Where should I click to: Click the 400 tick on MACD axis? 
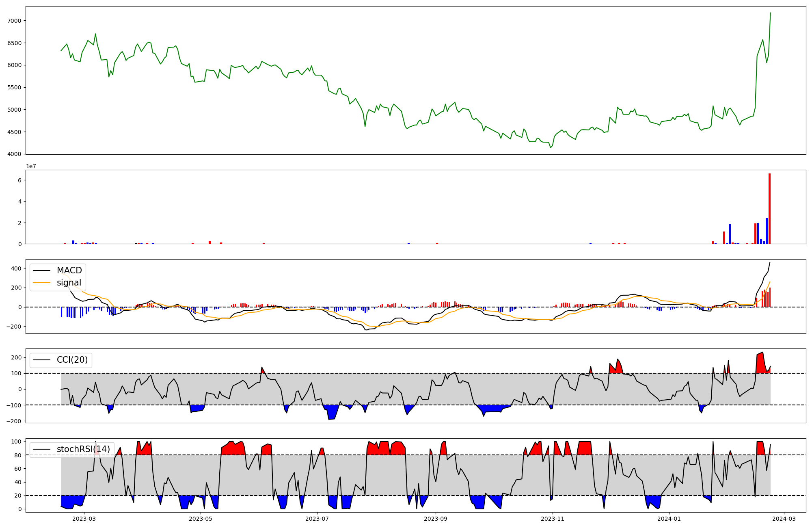[x=17, y=268]
